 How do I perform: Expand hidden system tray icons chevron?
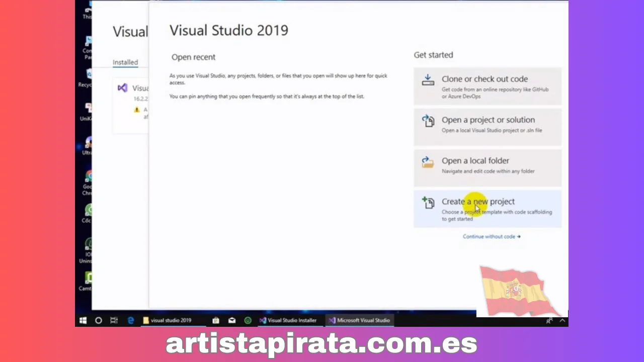tap(562, 321)
